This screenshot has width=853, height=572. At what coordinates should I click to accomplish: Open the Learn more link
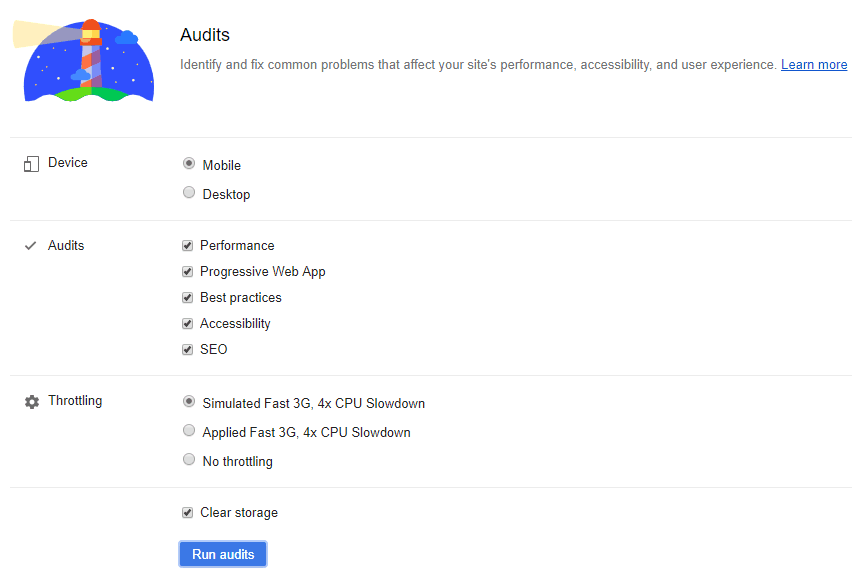point(813,65)
